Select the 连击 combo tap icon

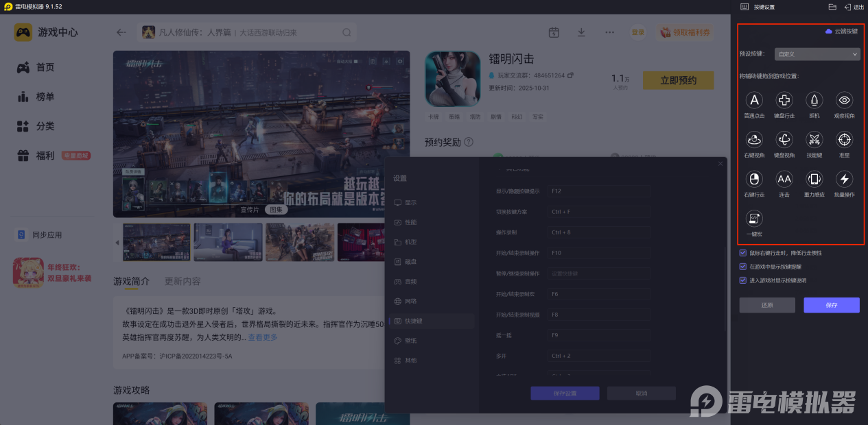click(x=784, y=180)
